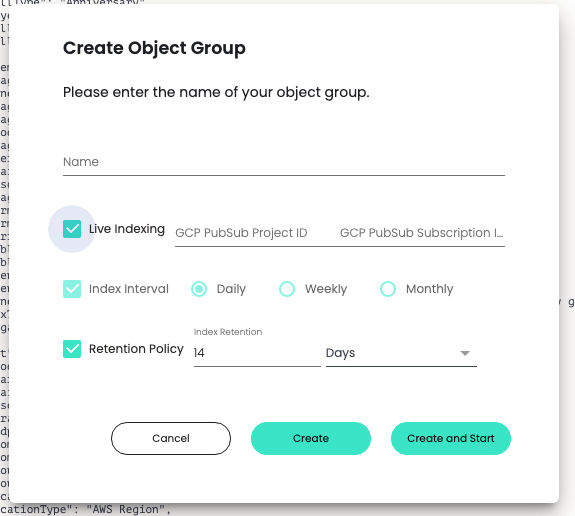The height and width of the screenshot is (516, 575).
Task: Click the retention unit dropdown arrow
Action: click(465, 353)
